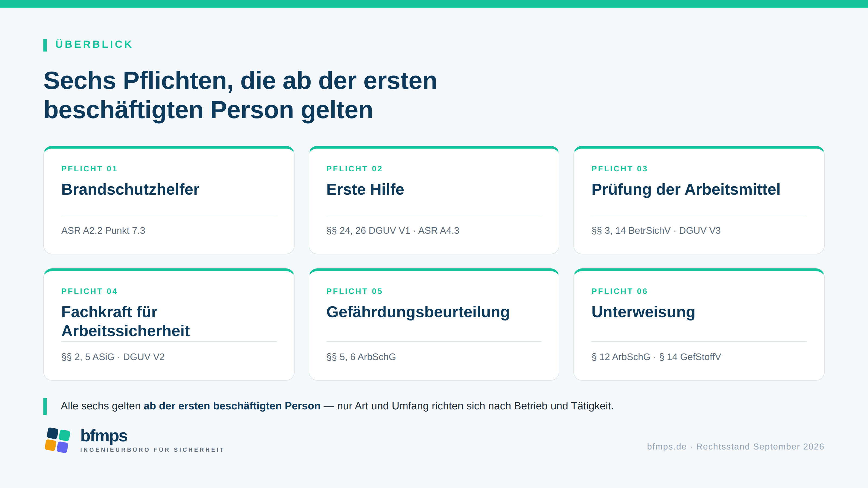
Task: Open the Gefährdungsbeurteilung card title
Action: click(418, 312)
